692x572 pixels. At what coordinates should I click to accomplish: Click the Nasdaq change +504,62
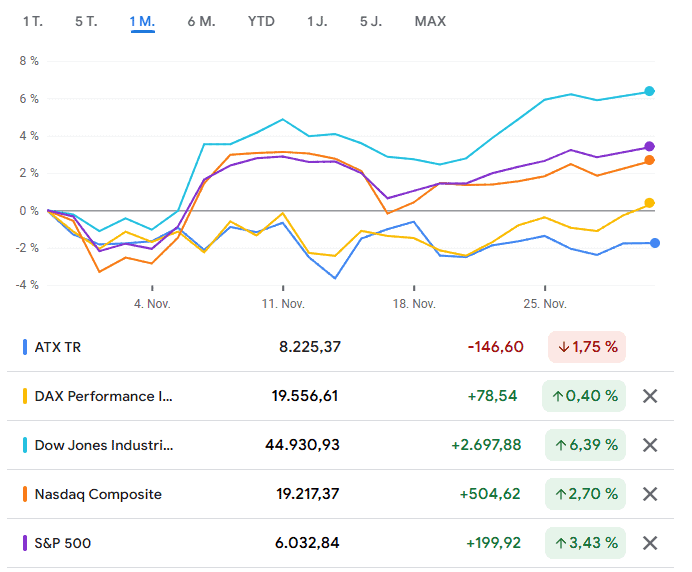pos(490,494)
